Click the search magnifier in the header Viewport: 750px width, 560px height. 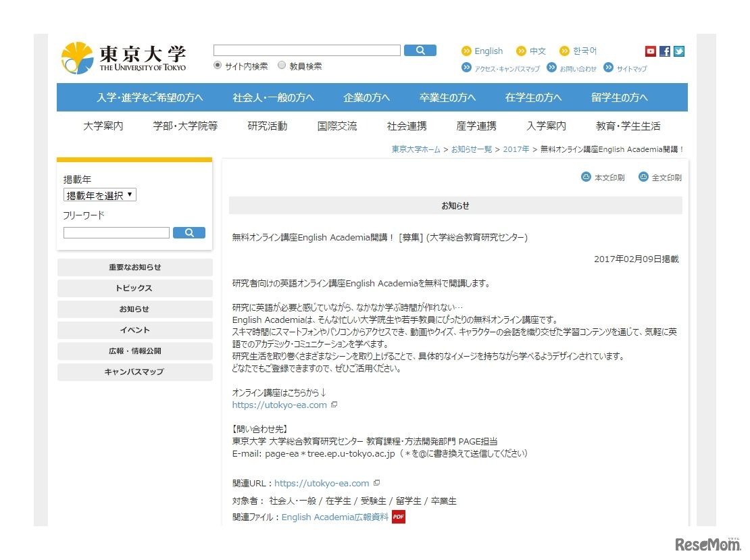point(420,49)
